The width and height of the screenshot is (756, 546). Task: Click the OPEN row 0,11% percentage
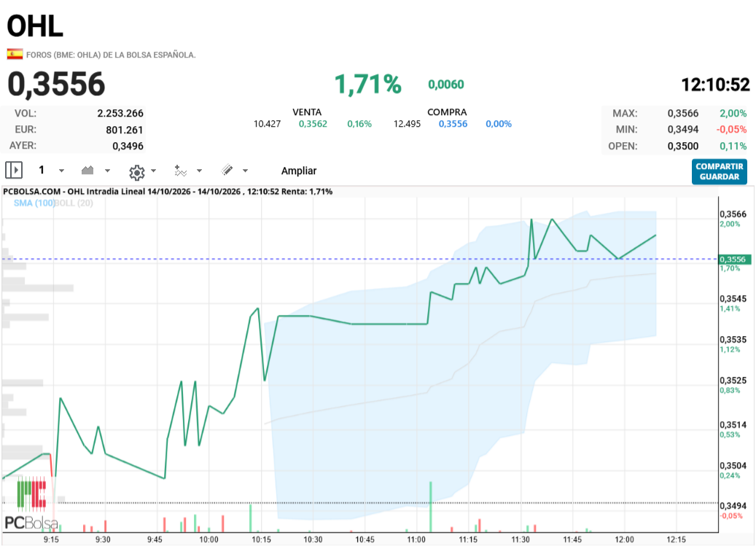(x=733, y=146)
